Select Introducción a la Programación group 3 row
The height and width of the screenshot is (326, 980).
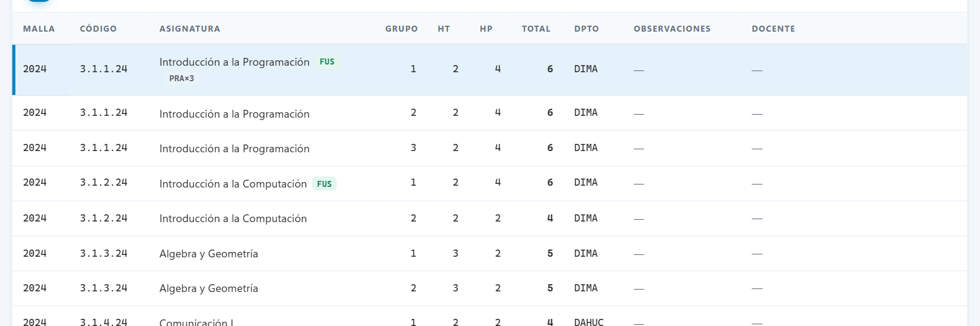pyautogui.click(x=490, y=148)
